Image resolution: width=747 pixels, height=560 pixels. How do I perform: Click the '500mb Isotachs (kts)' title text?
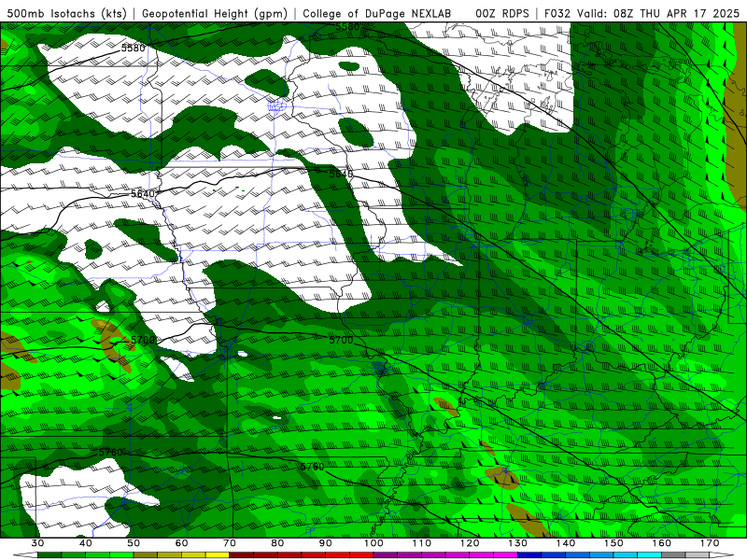tap(66, 13)
